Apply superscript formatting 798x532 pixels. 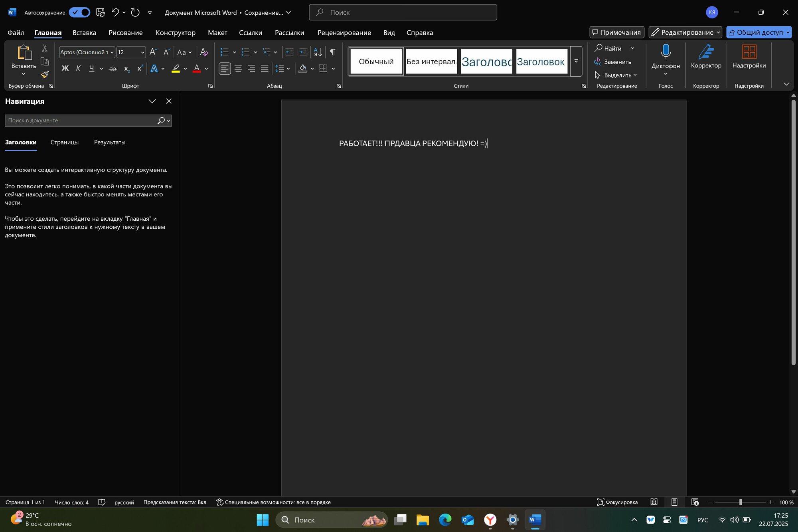pyautogui.click(x=140, y=69)
